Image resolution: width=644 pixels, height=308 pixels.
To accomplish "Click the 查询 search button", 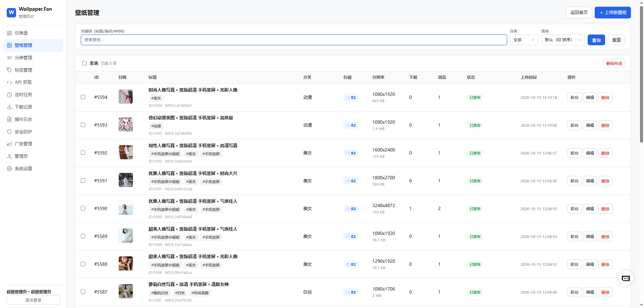I will (x=596, y=40).
